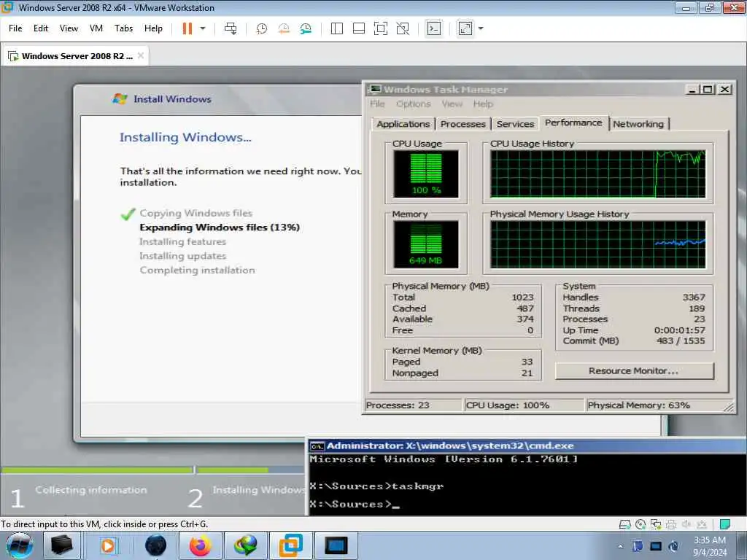Screen dimensions: 747x560
Task: Click the USB device status icon
Action: pyautogui.click(x=701, y=524)
